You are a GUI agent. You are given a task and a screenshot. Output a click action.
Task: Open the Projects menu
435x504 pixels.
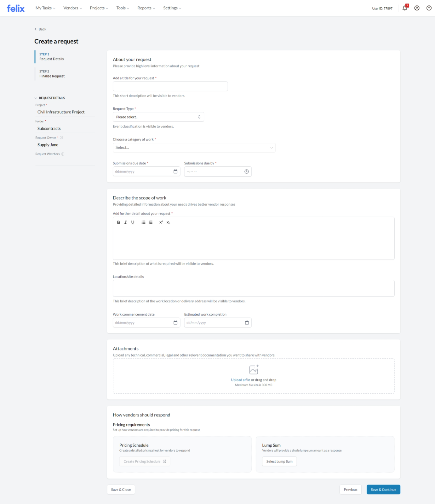tap(99, 8)
